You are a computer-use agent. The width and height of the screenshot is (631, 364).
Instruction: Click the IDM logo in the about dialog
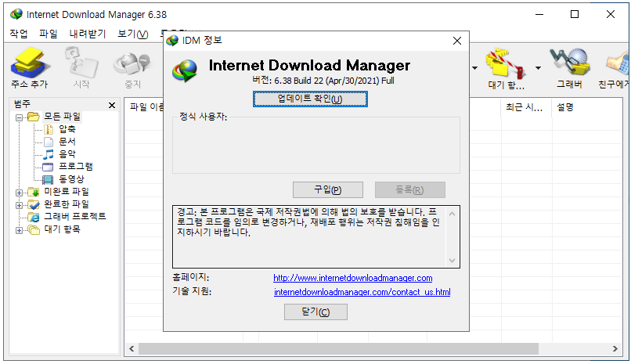185,70
